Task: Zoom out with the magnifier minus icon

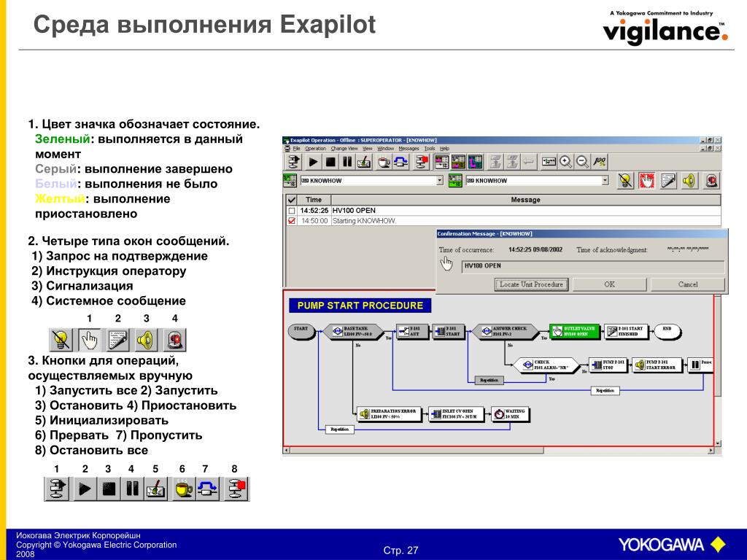Action: pyautogui.click(x=582, y=163)
